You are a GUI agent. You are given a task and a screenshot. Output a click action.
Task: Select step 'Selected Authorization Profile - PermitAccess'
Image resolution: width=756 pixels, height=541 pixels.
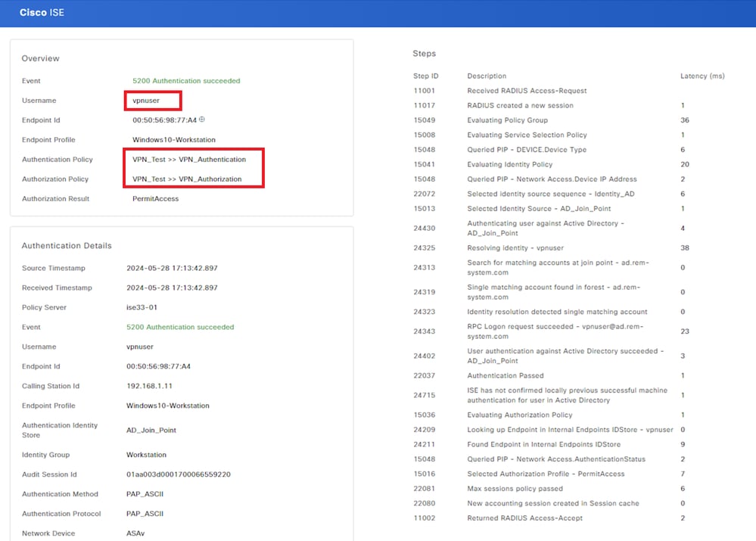pos(546,474)
